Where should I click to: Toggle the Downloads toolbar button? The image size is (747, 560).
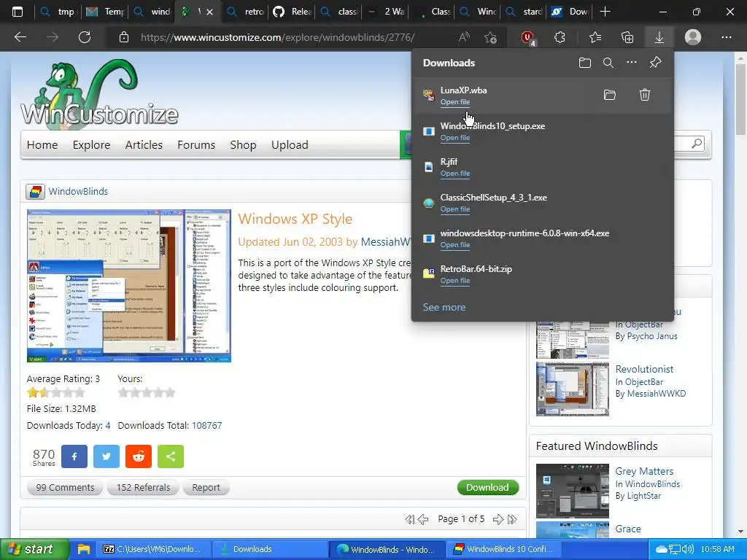[x=659, y=37]
